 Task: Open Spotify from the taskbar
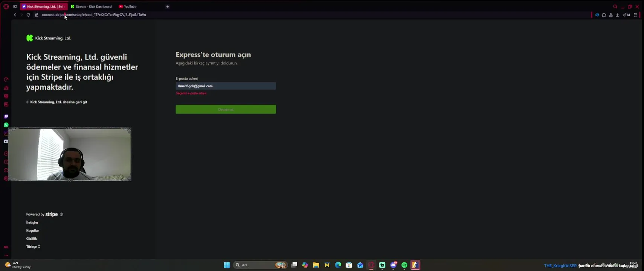[x=404, y=265]
